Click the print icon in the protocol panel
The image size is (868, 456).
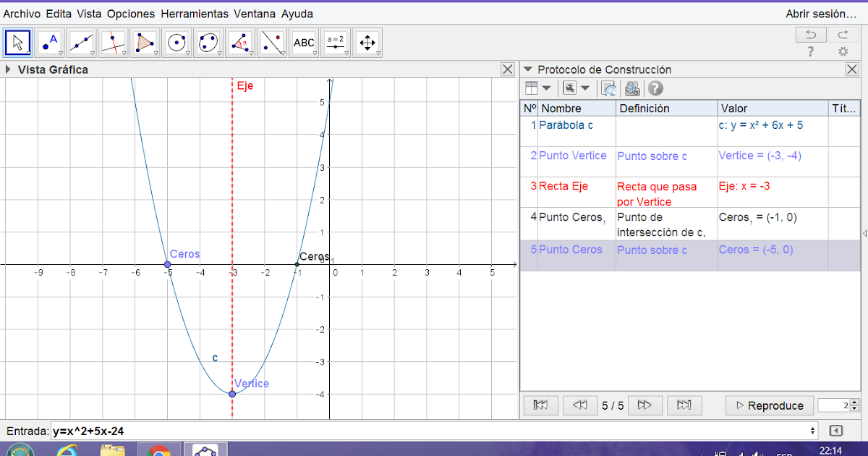point(631,87)
